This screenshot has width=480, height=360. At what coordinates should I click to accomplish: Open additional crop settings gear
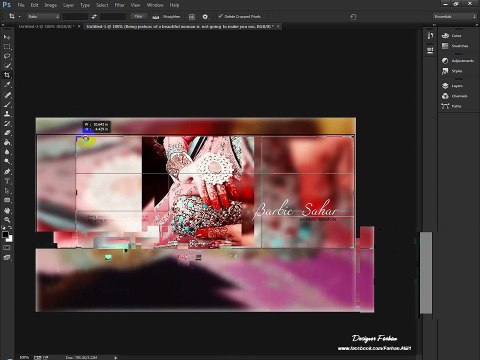(205, 16)
